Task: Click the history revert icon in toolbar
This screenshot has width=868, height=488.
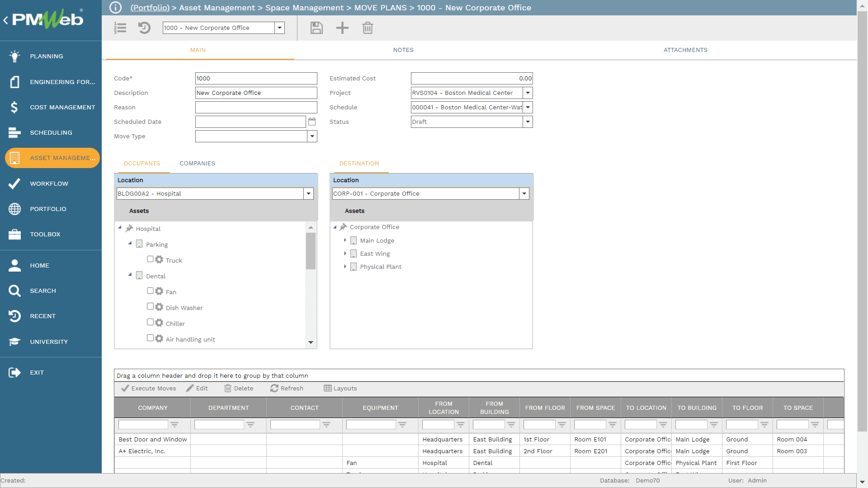Action: 144,28
